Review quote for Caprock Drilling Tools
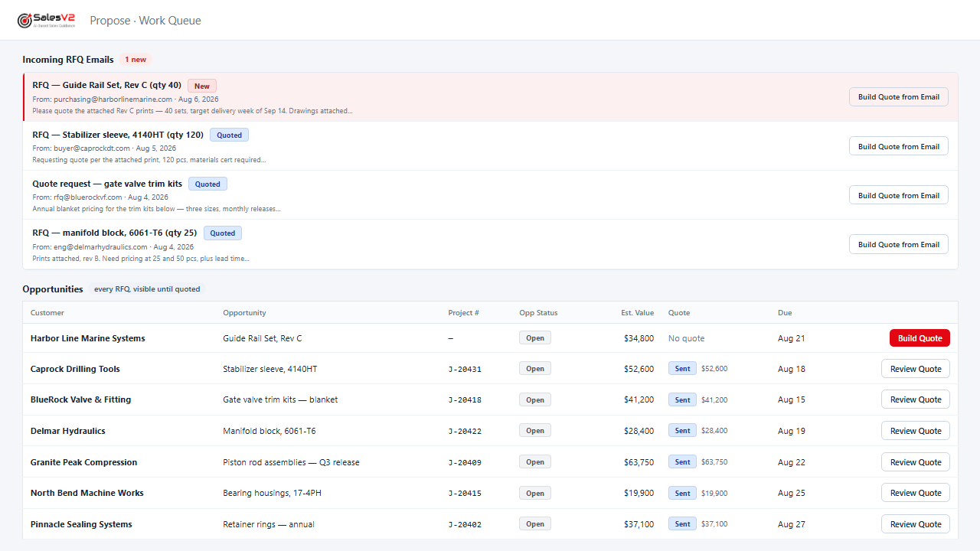This screenshot has height=551, width=980. pos(916,369)
